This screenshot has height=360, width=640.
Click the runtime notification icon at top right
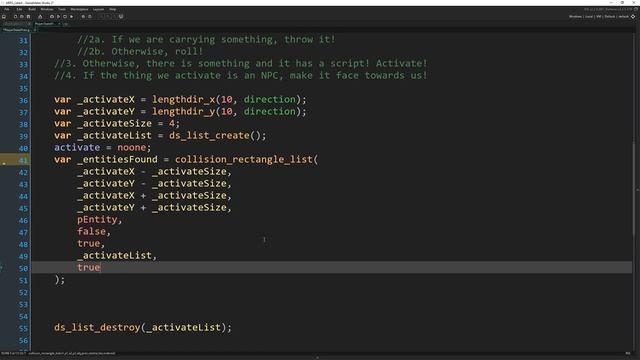tap(636, 9)
